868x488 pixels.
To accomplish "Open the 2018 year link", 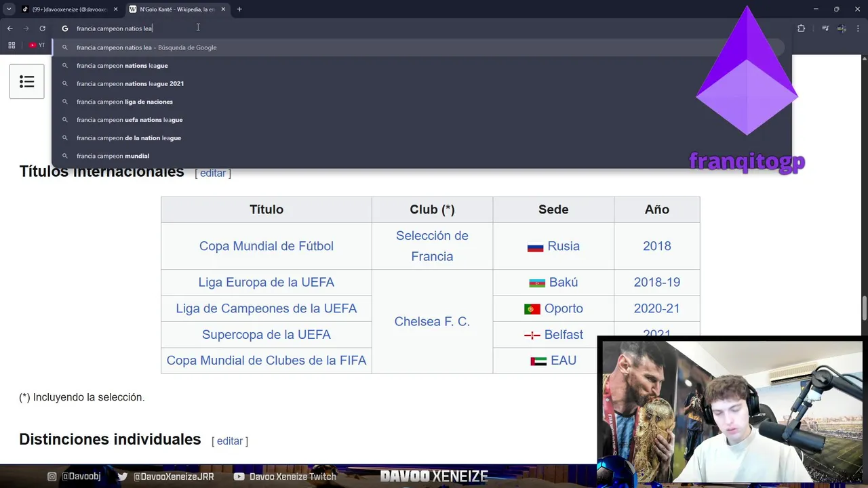I will (657, 246).
